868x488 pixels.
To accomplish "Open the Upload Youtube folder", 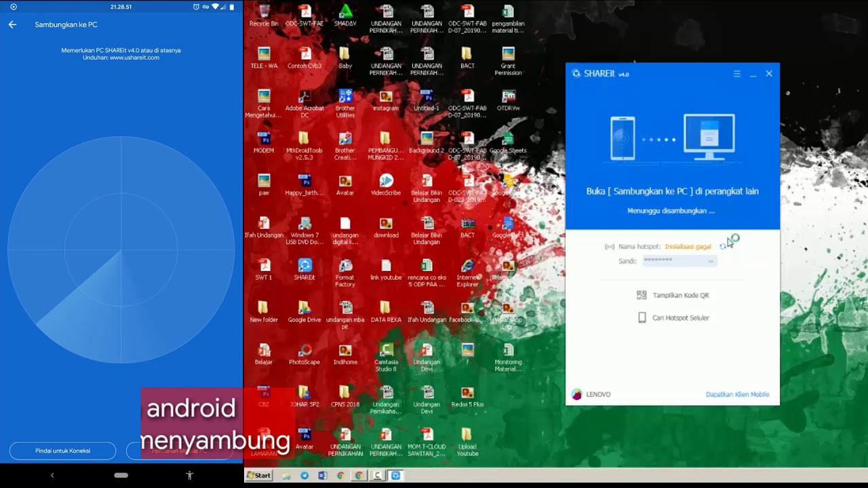I will click(467, 442).
